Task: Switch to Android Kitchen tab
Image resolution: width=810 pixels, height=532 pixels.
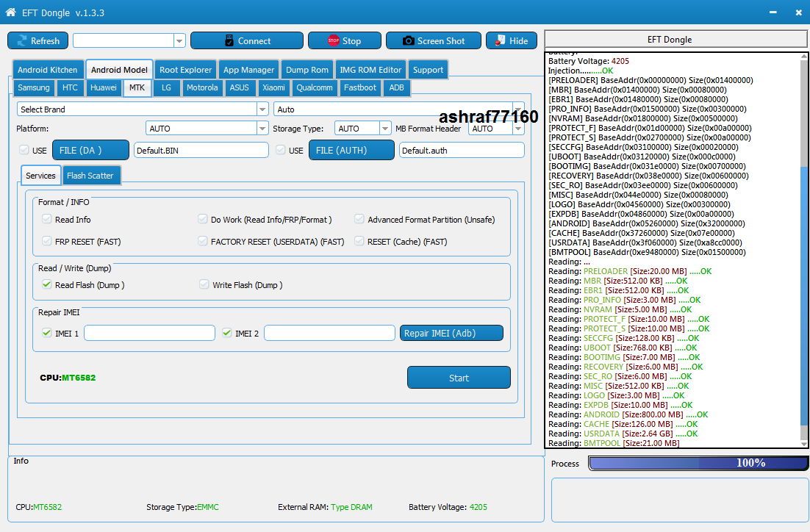Action: [48, 70]
